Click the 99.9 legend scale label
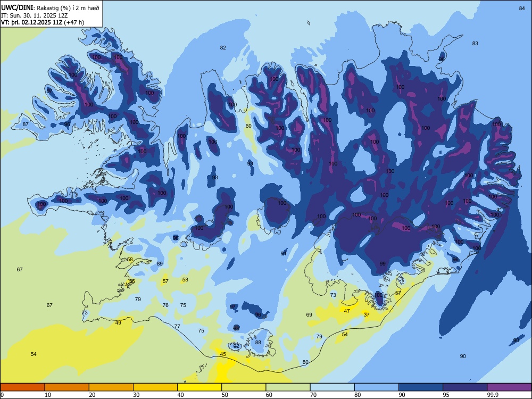Screen dimensions: 532x399 493,395
